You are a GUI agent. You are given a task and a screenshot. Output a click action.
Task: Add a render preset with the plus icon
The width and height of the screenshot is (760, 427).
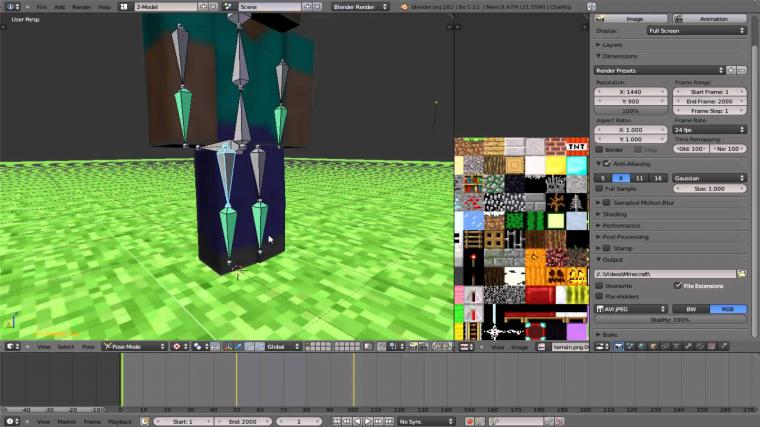(731, 70)
